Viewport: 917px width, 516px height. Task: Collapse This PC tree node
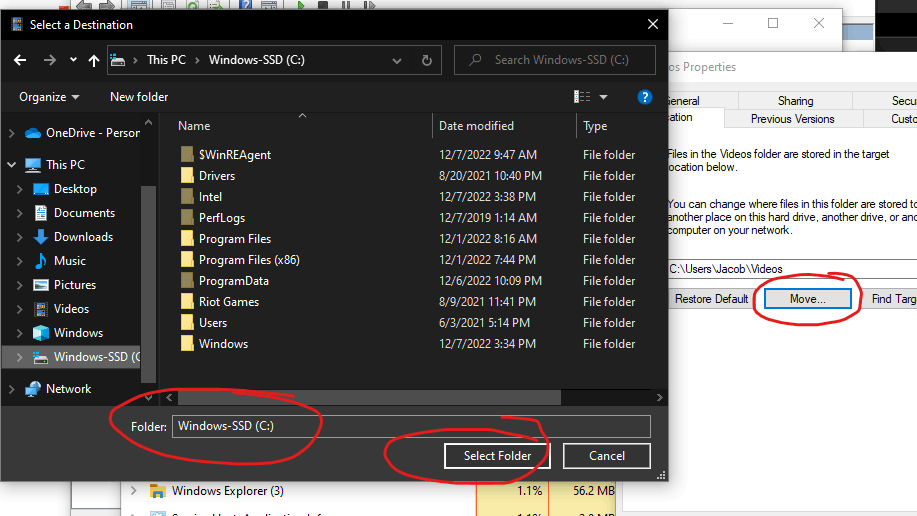[x=12, y=164]
